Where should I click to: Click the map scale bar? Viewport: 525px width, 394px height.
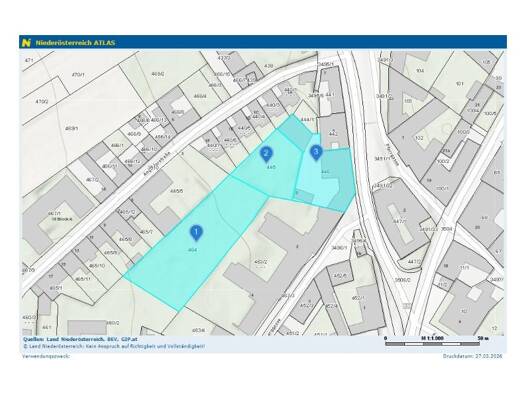click(x=432, y=344)
